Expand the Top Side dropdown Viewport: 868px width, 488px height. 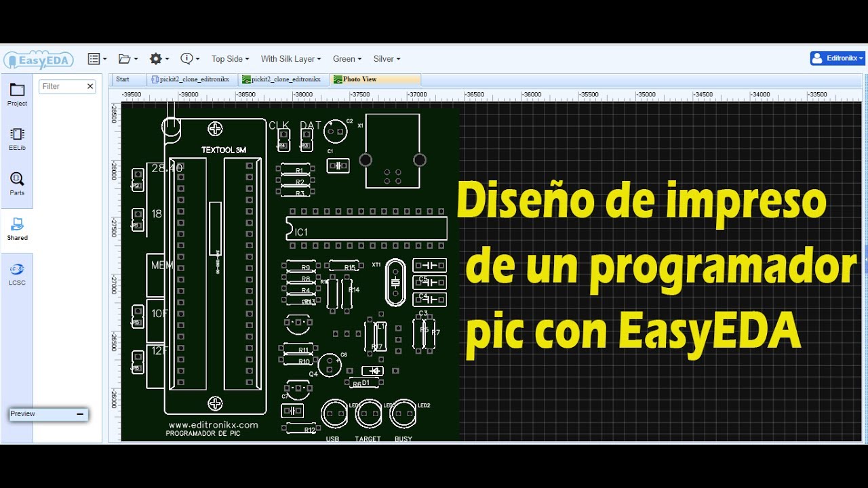(230, 59)
